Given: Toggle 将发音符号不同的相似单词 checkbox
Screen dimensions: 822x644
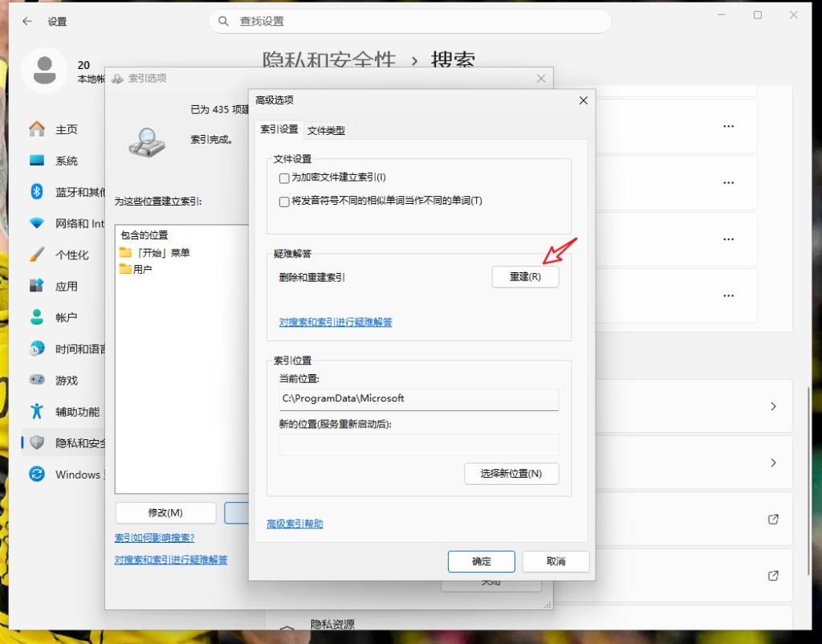Looking at the screenshot, I should tap(284, 202).
